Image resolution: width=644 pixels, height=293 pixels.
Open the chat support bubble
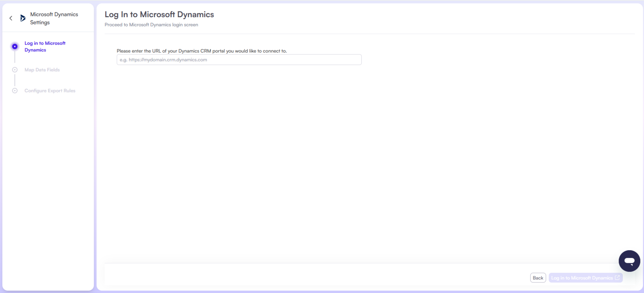coord(629,261)
